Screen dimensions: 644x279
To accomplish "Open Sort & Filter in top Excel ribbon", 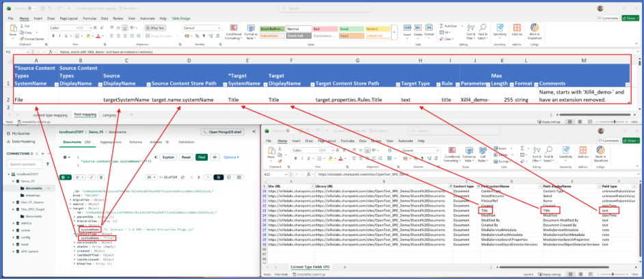I will click(x=471, y=31).
